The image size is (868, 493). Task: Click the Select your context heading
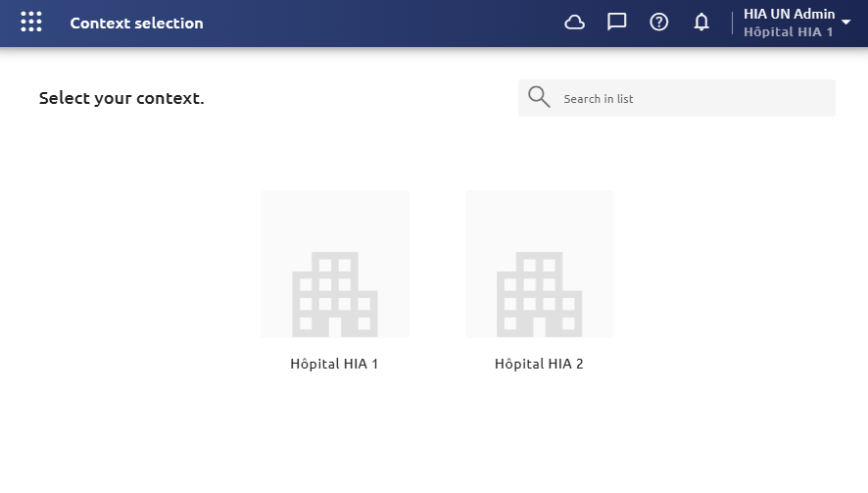tap(121, 98)
